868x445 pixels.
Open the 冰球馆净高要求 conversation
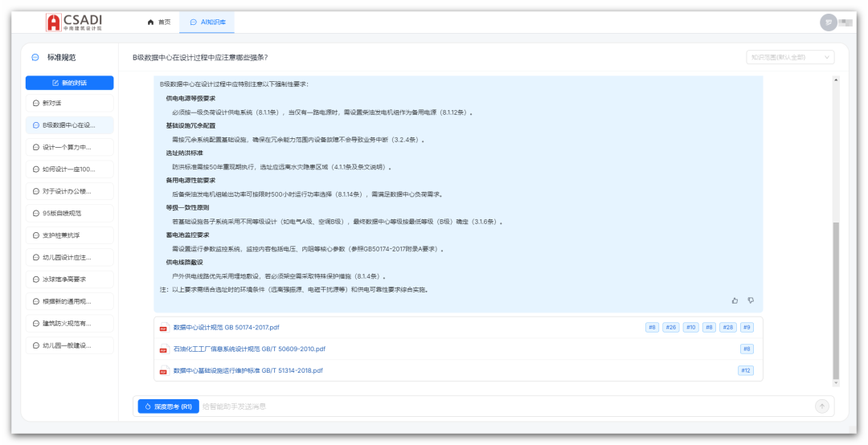point(70,280)
